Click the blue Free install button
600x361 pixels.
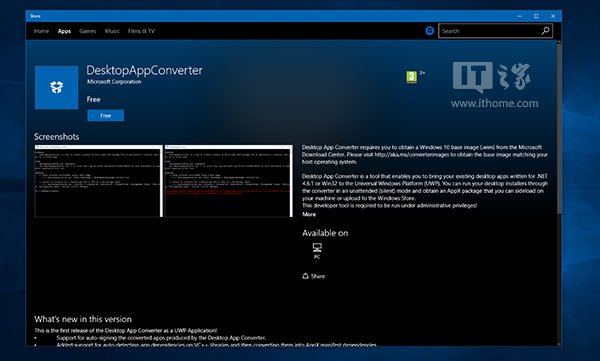(106, 116)
